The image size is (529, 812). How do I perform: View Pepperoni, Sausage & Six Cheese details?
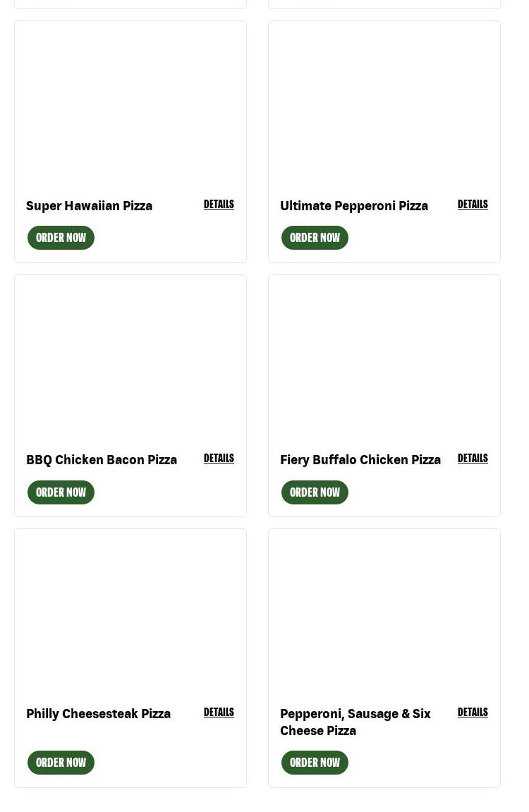(x=473, y=712)
